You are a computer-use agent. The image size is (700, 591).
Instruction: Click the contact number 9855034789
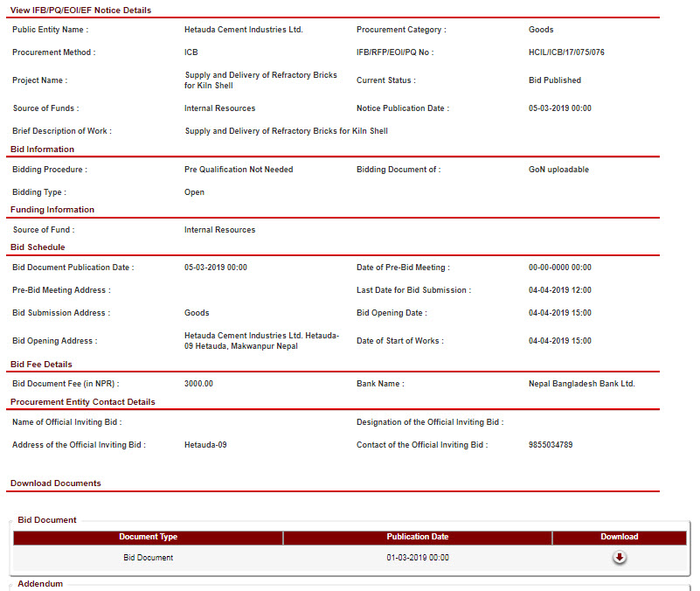[551, 445]
